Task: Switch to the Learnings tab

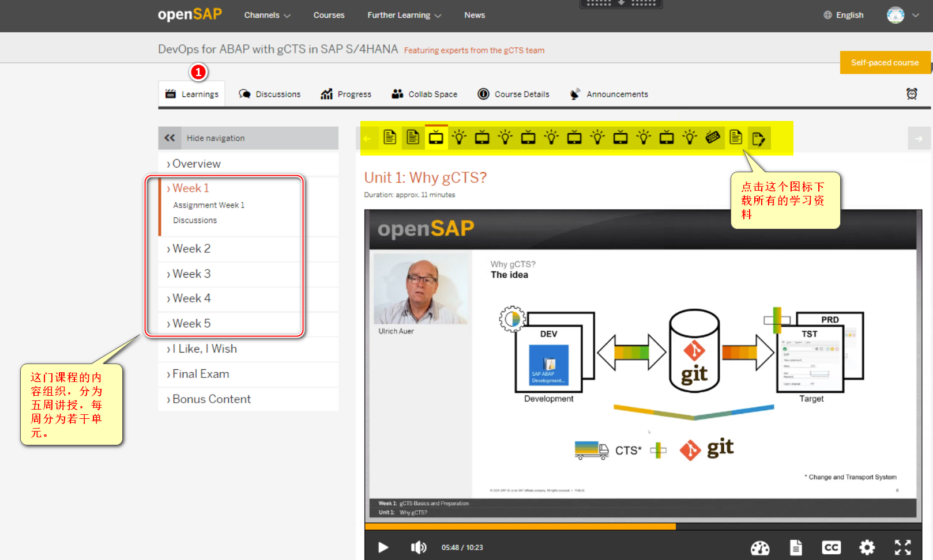Action: pyautogui.click(x=192, y=94)
